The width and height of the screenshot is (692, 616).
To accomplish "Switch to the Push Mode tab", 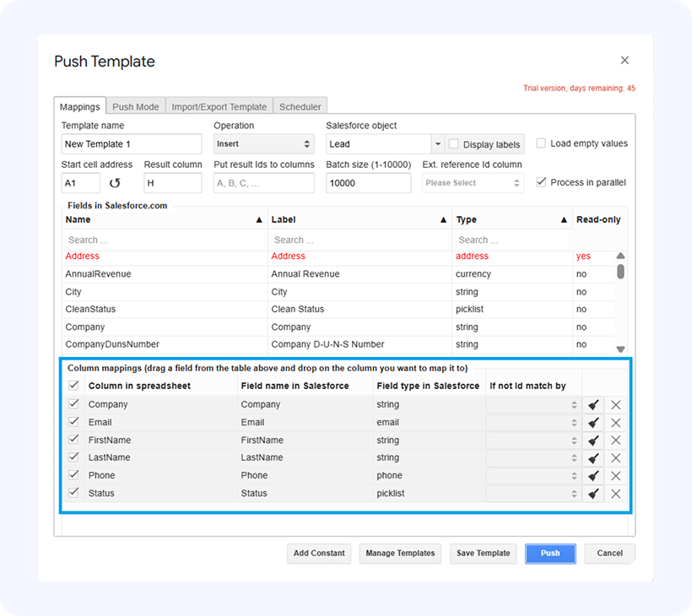I will [136, 107].
